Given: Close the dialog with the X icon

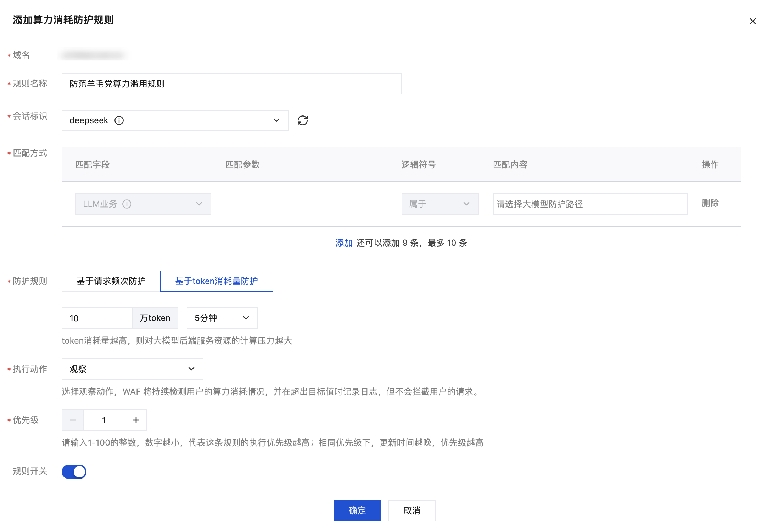Looking at the screenshot, I should click(752, 21).
